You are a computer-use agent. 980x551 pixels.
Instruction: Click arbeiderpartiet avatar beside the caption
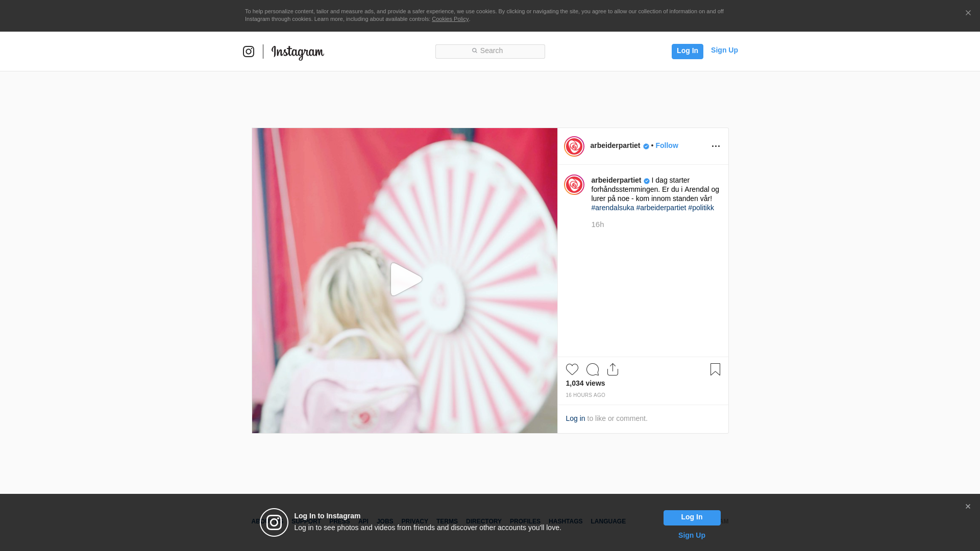tap(574, 185)
